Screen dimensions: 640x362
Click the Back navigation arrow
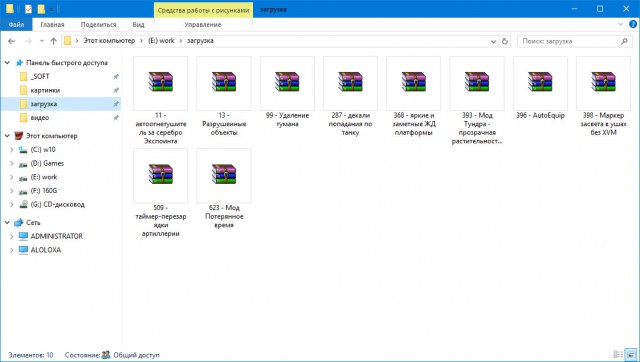coord(11,41)
